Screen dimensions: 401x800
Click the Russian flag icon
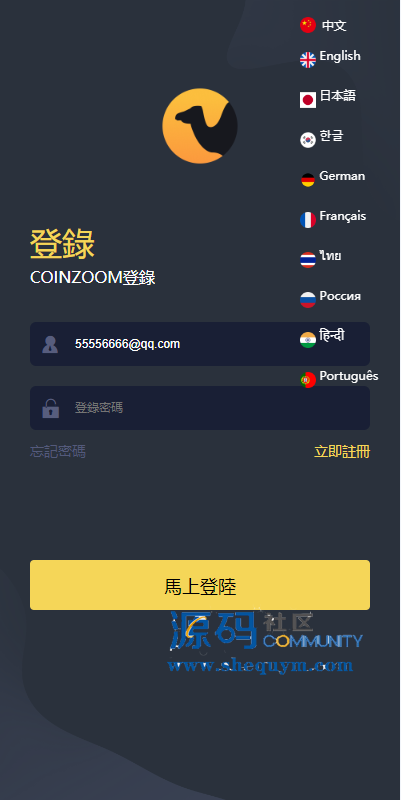pyautogui.click(x=308, y=300)
